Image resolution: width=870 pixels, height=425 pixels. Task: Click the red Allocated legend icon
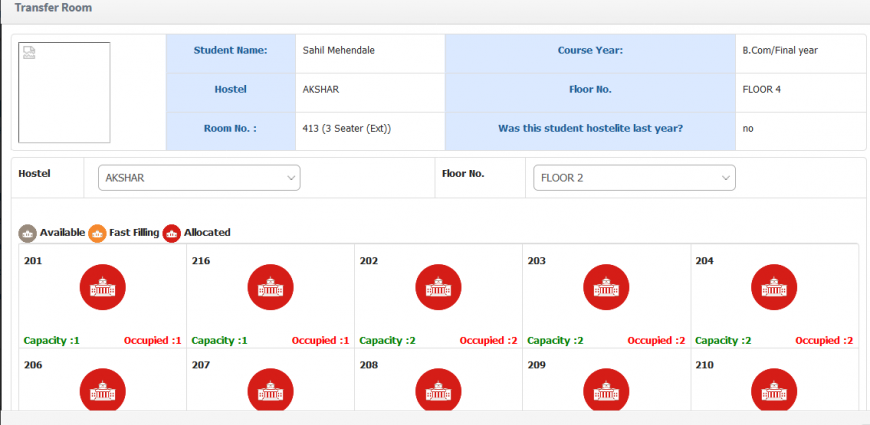172,234
